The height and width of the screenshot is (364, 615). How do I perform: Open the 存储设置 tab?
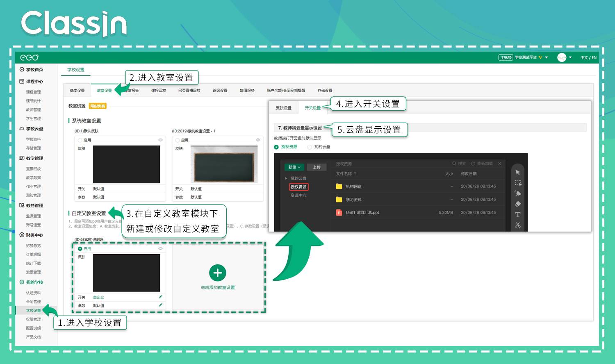tap(325, 91)
